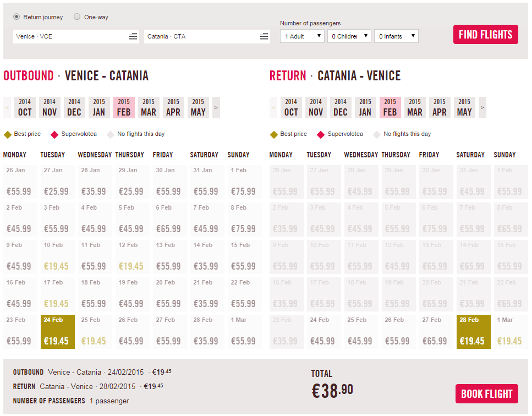Switch outbound calendar to 2015 MAR
This screenshot has height=416, width=532.
tap(149, 107)
